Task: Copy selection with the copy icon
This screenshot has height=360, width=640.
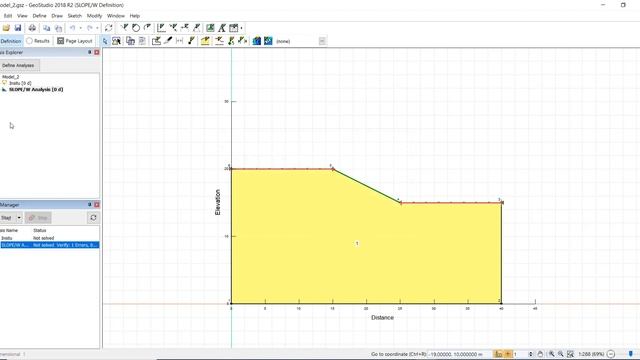Action: 47,28
